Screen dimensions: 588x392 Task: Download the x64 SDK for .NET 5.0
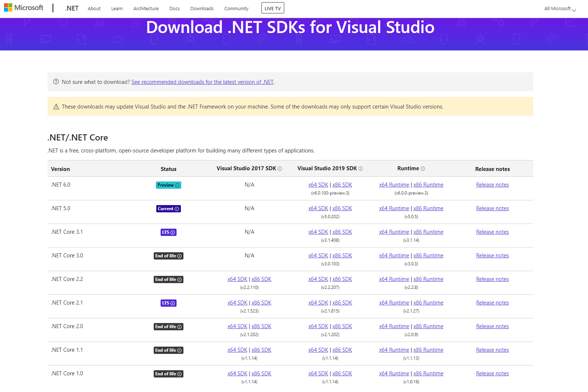[318, 208]
